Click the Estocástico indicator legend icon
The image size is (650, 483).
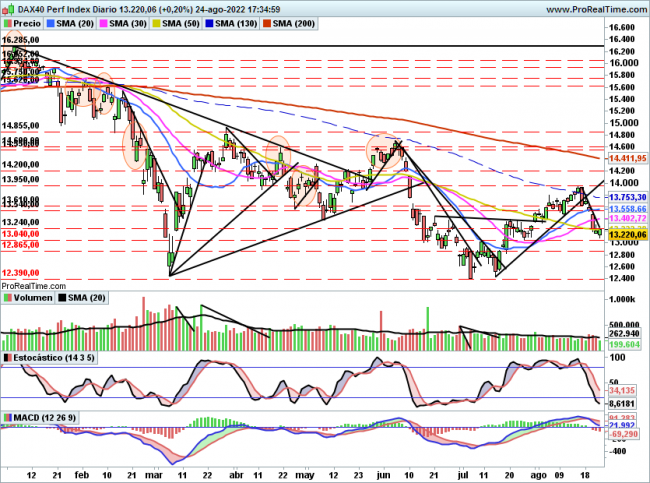(x=8, y=357)
